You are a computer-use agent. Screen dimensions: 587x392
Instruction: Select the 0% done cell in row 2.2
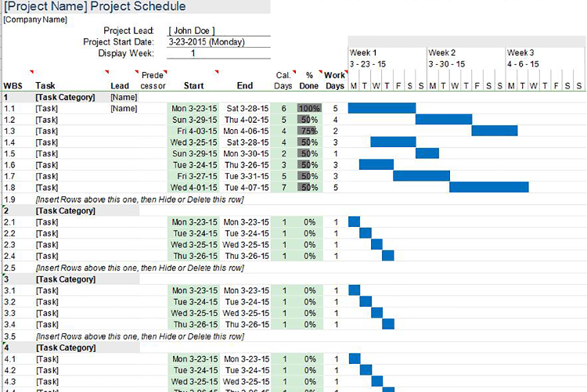pyautogui.click(x=310, y=233)
